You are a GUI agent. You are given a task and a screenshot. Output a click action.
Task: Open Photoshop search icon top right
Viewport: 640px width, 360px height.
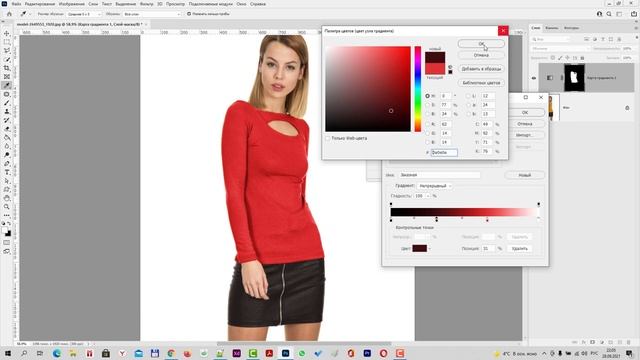click(609, 14)
